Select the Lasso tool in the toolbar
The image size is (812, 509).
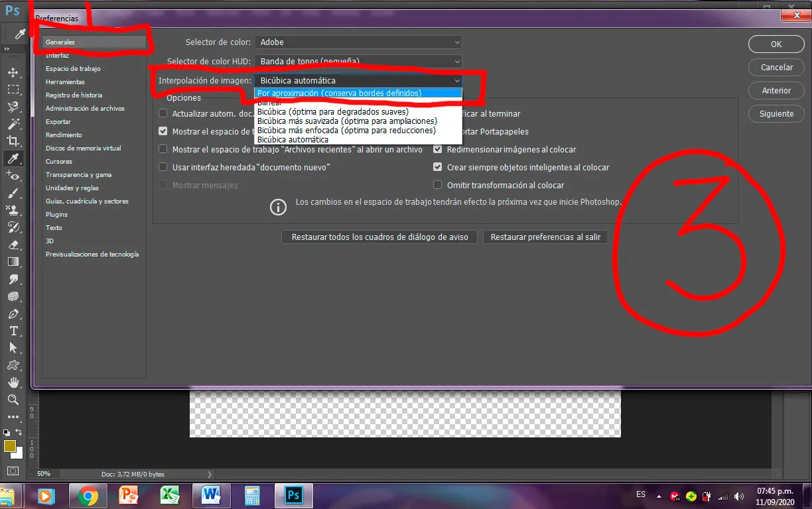coord(13,107)
